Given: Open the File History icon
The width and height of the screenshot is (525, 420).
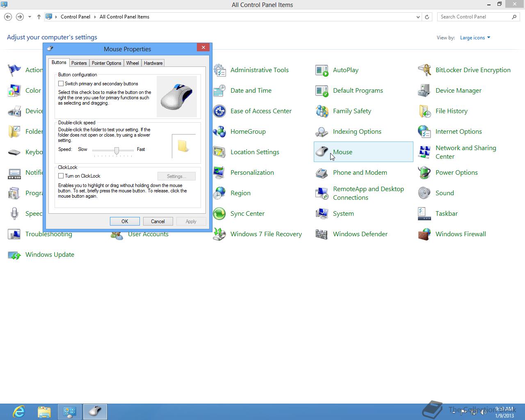Looking at the screenshot, I should click(x=425, y=111).
